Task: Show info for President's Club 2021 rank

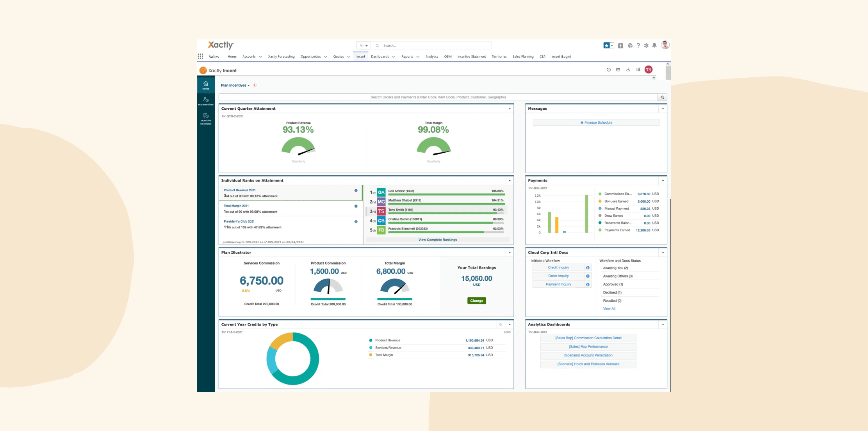Action: click(x=356, y=222)
